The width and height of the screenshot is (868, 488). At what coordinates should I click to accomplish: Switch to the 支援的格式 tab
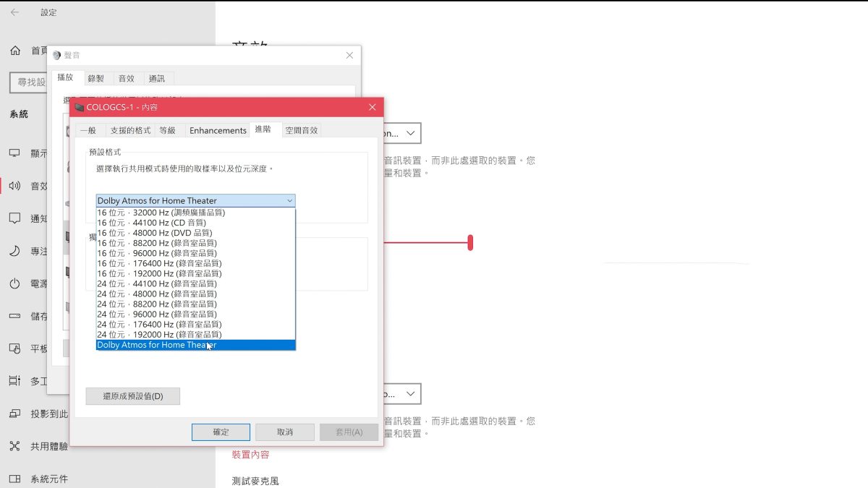click(130, 130)
